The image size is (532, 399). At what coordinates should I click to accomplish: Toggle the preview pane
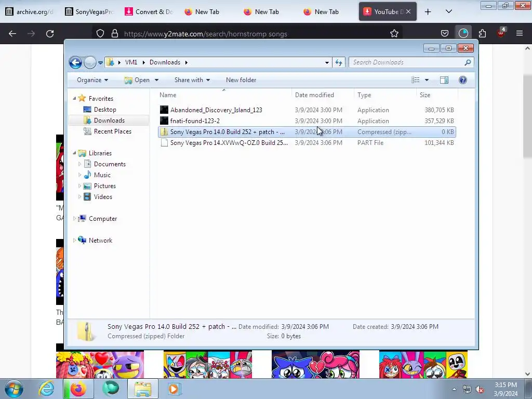pos(444,80)
